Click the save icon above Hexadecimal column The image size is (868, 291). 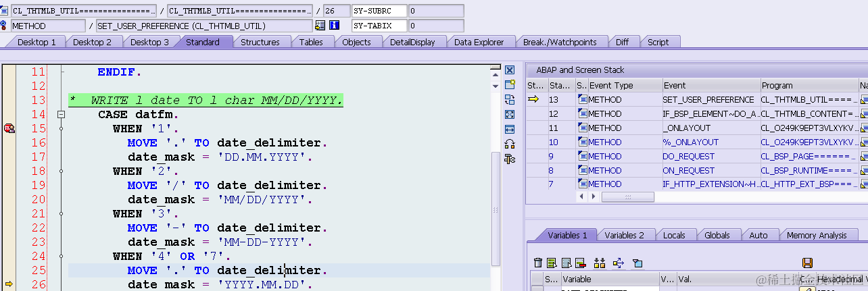coord(806,263)
